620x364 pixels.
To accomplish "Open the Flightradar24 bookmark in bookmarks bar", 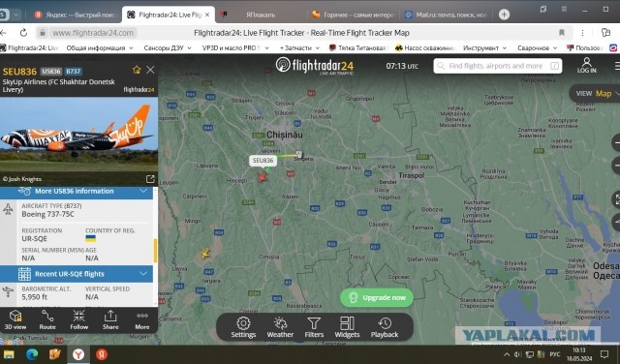I will (x=29, y=47).
